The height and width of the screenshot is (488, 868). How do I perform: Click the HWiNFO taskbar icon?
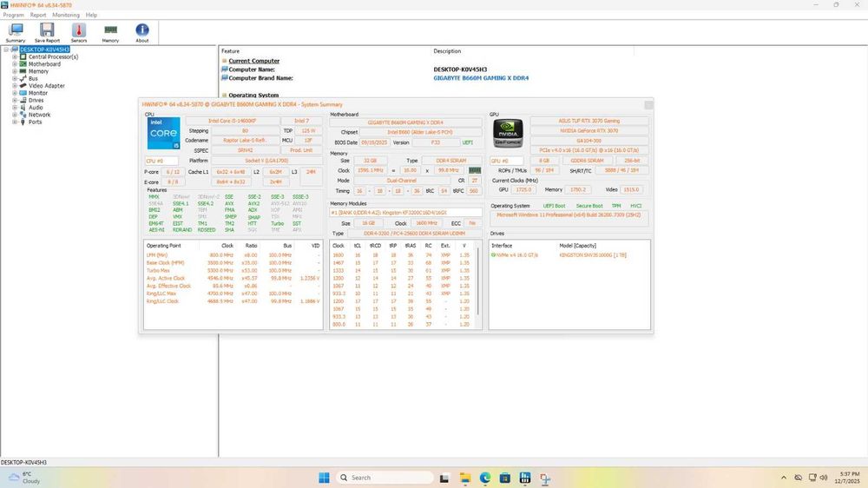[x=525, y=478]
